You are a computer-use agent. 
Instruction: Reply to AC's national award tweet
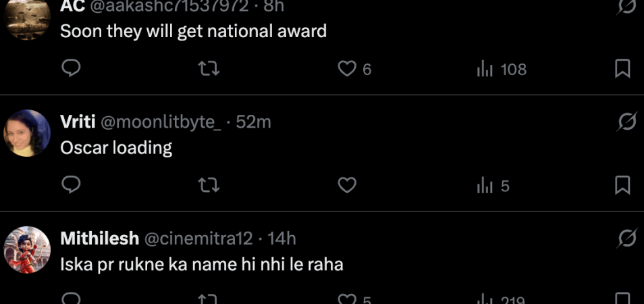tap(72, 69)
